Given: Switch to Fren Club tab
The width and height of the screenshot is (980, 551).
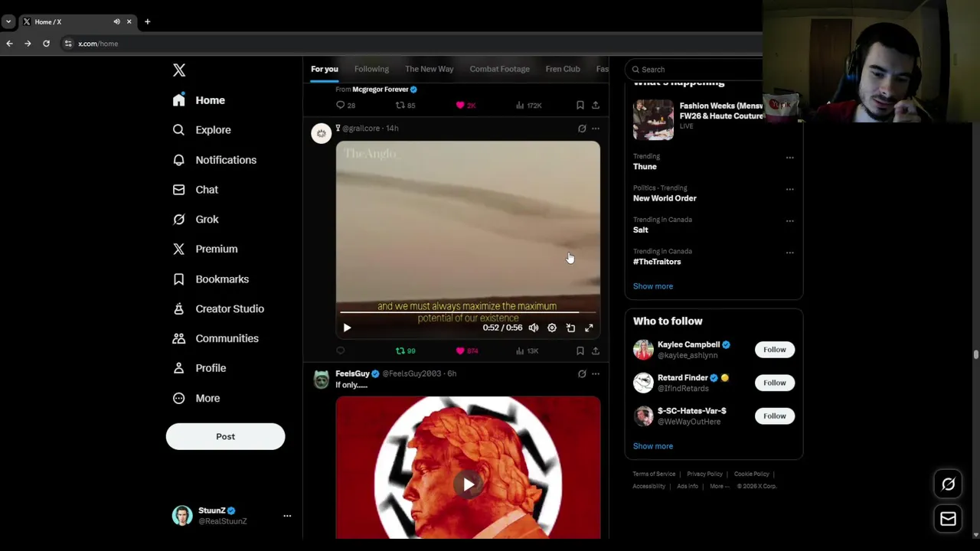Looking at the screenshot, I should click(563, 69).
